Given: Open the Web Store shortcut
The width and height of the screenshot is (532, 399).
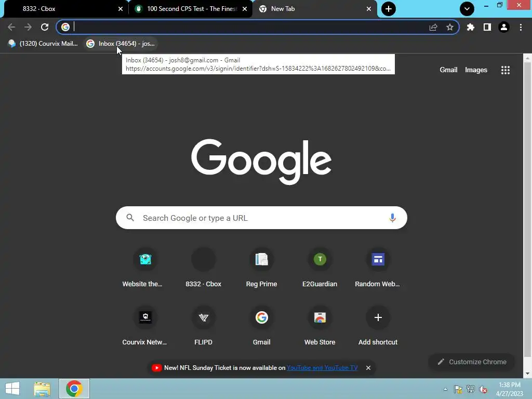Looking at the screenshot, I should tap(320, 326).
